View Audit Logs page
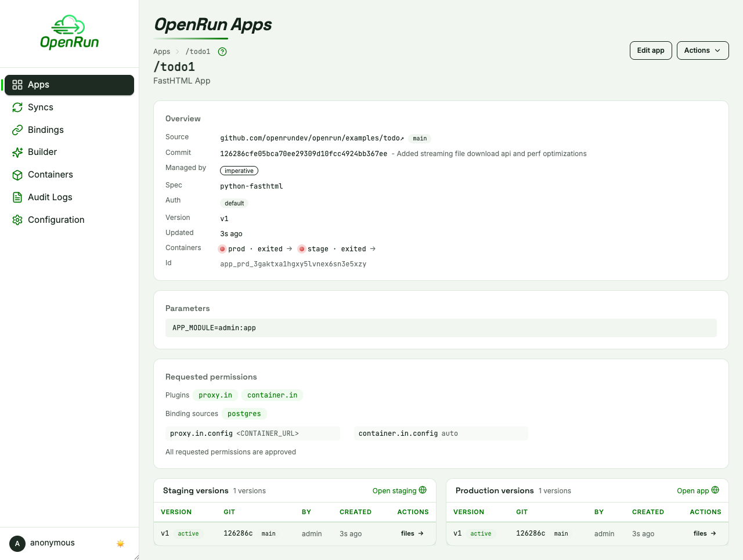 coord(69,197)
